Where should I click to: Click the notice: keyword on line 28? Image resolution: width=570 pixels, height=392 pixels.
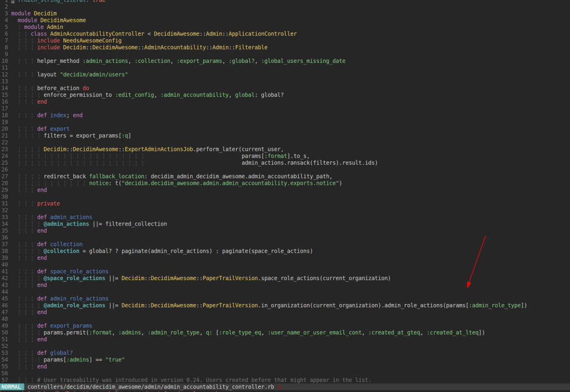100,183
